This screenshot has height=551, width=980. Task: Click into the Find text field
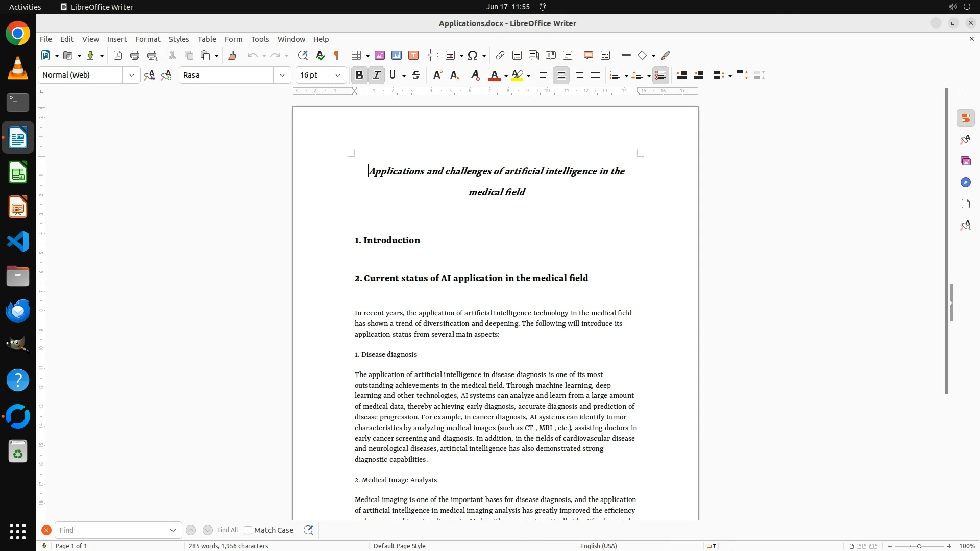(109, 530)
